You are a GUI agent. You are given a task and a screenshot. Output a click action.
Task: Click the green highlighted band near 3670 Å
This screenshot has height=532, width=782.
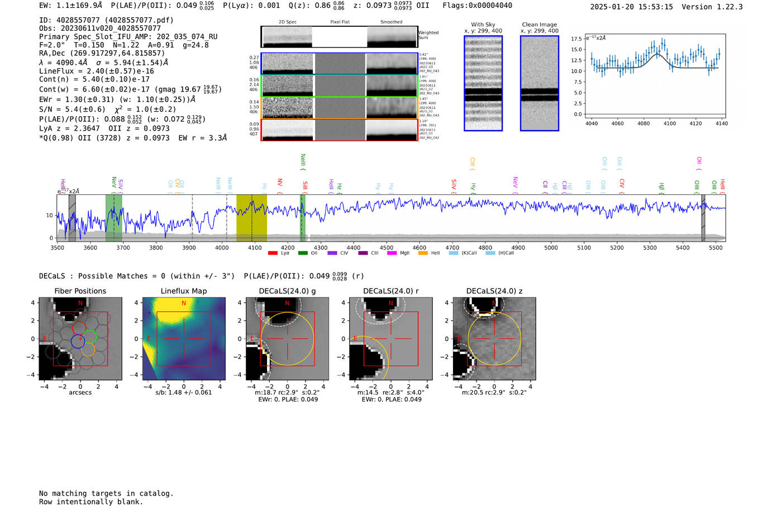pyautogui.click(x=114, y=218)
